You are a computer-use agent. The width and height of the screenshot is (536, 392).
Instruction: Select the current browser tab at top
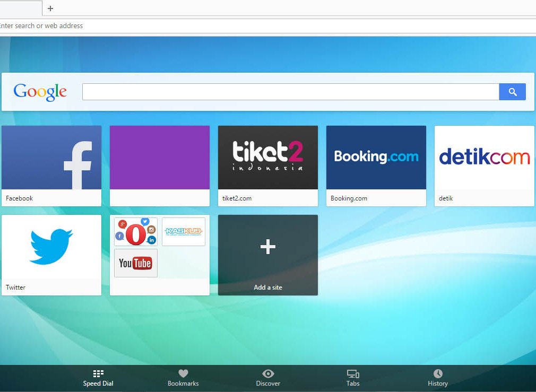(x=21, y=8)
